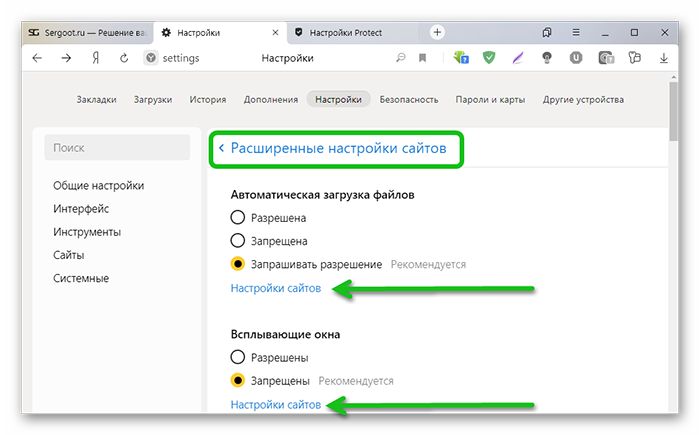Viewport: 700px width, 435px height.
Task: Select Разрешена for automatic file downloads
Action: [x=238, y=218]
